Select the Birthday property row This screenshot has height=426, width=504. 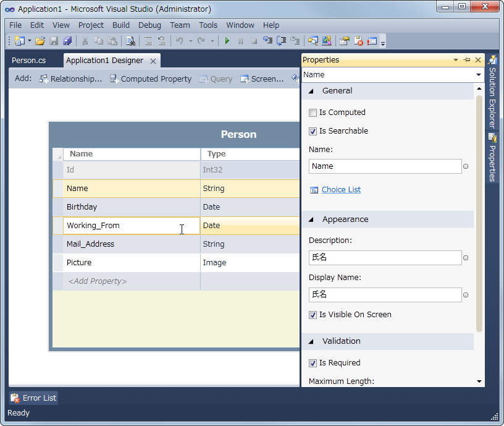[x=176, y=207]
